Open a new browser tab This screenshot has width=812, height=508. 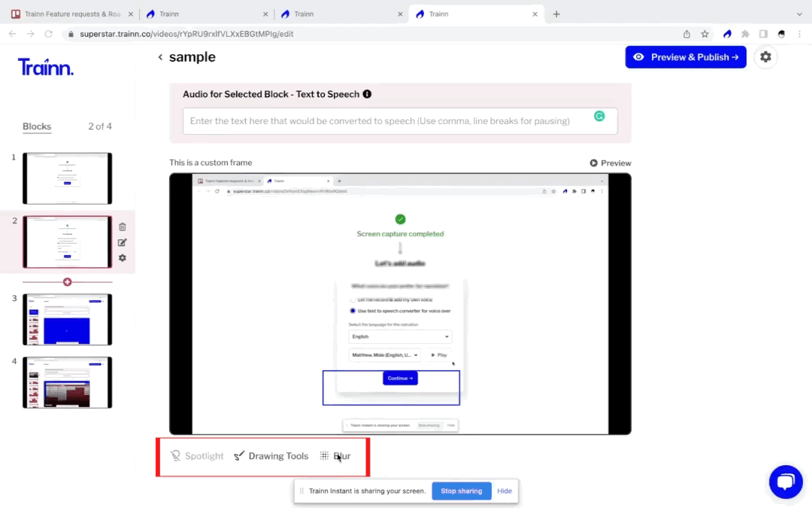(x=556, y=14)
